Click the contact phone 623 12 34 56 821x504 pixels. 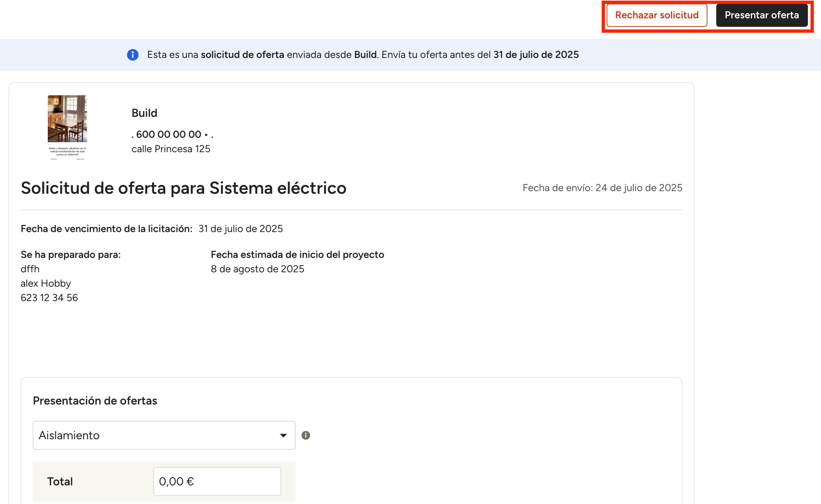click(49, 298)
